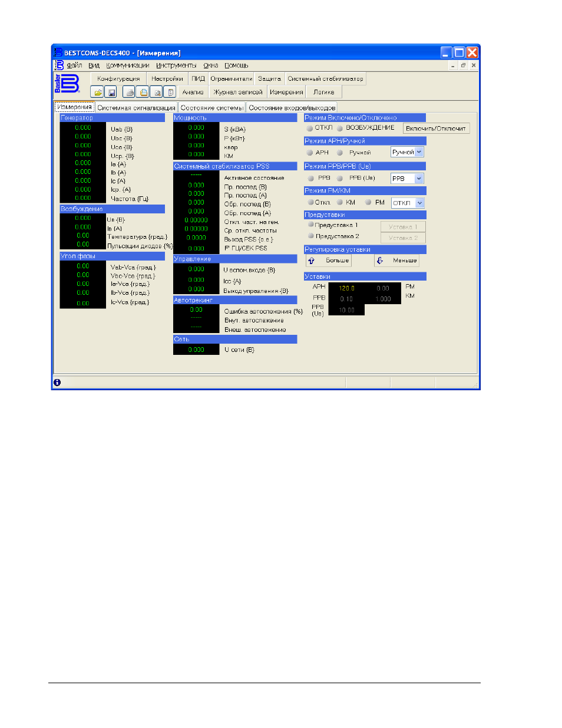Viewport: 562px width, 728px height.
Task: Open the Вид menu
Action: (x=94, y=65)
